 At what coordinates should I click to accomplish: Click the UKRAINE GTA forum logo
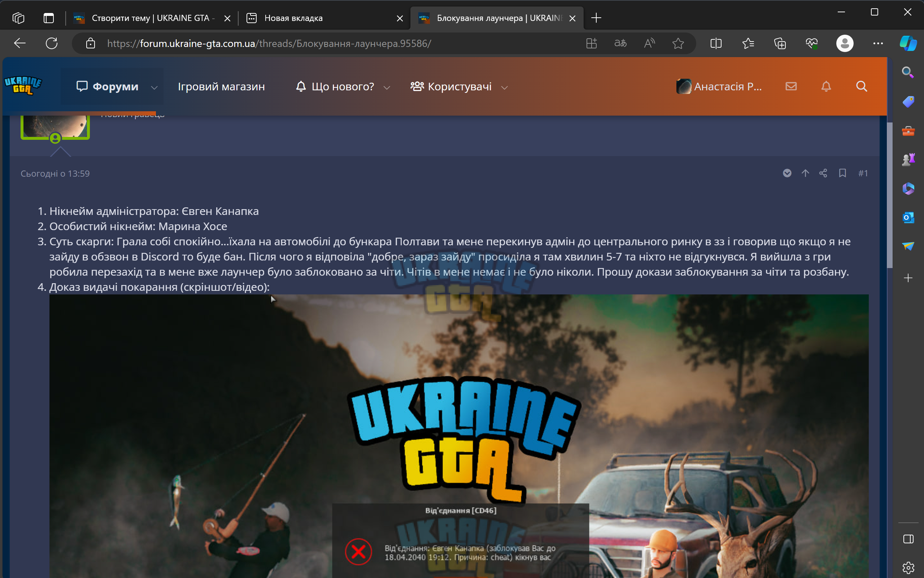[x=23, y=86]
